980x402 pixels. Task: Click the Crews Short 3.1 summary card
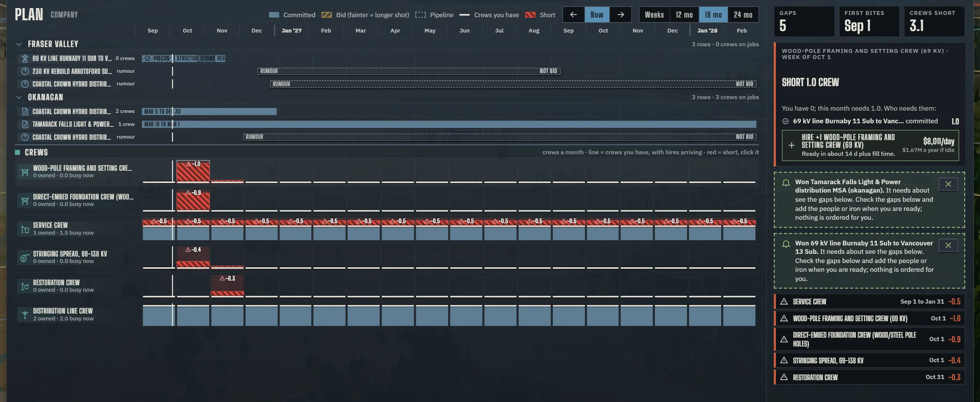(934, 21)
